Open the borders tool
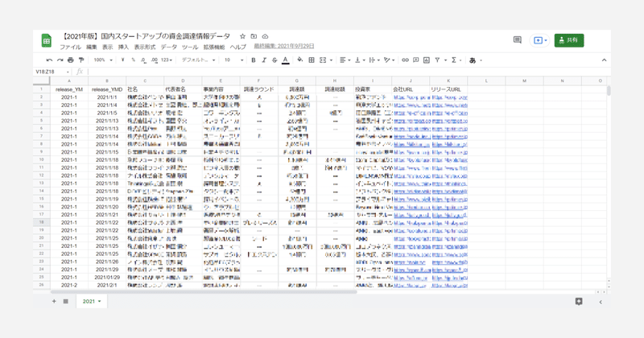Viewport: 644px width, 338px height. point(312,60)
